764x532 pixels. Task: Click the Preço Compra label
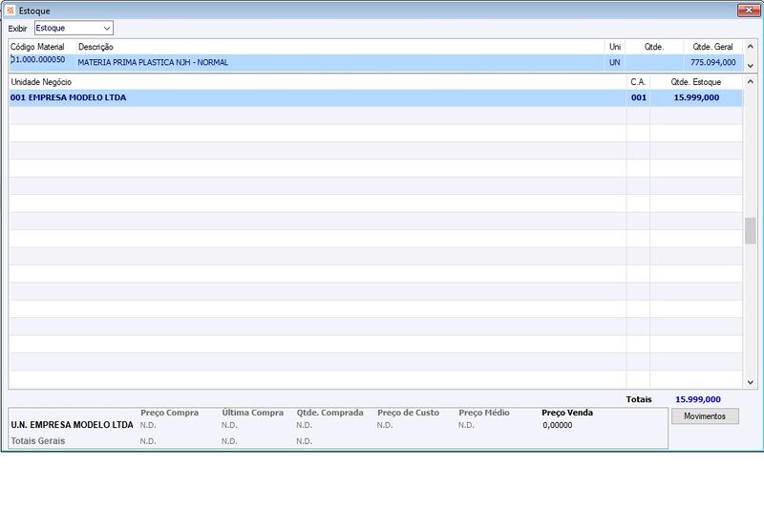(170, 413)
